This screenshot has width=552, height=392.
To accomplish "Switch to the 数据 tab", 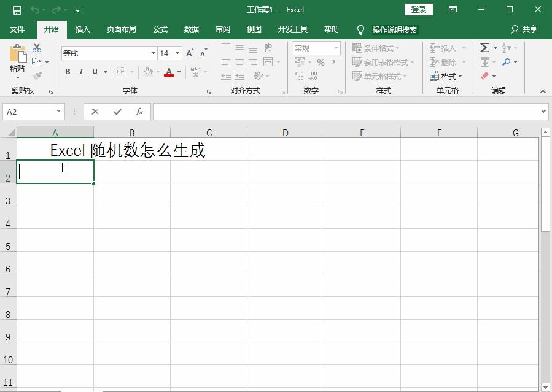I will pyautogui.click(x=192, y=29).
